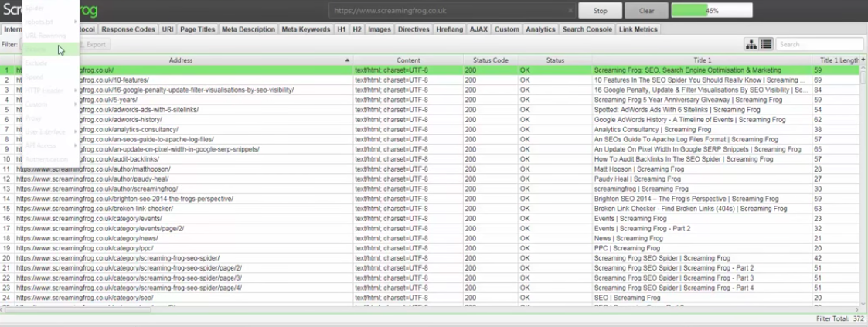The image size is (868, 327).
Task: Open the URI tab
Action: pyautogui.click(x=168, y=29)
